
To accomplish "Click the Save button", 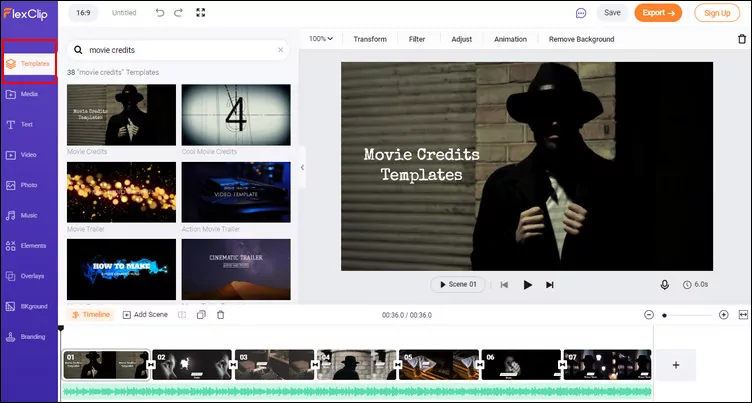I will click(612, 13).
